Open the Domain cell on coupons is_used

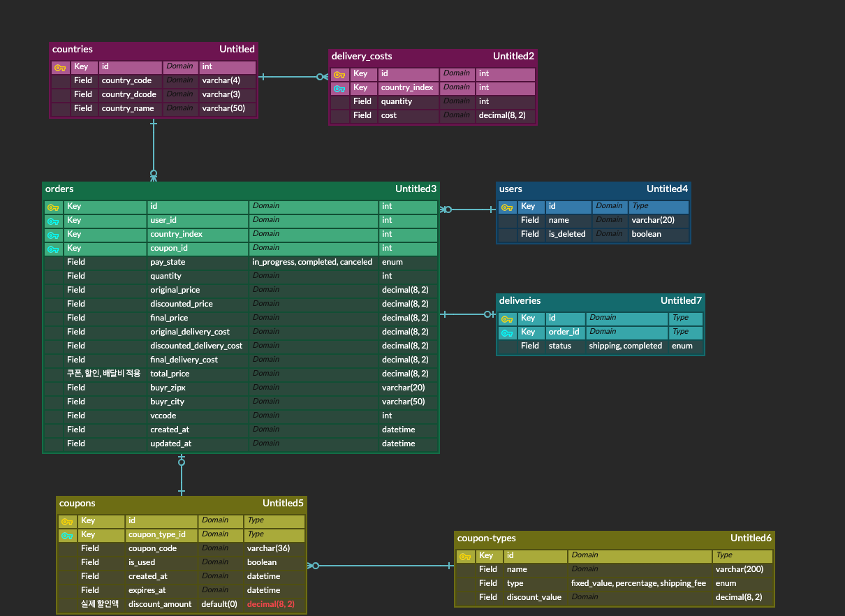pos(220,562)
